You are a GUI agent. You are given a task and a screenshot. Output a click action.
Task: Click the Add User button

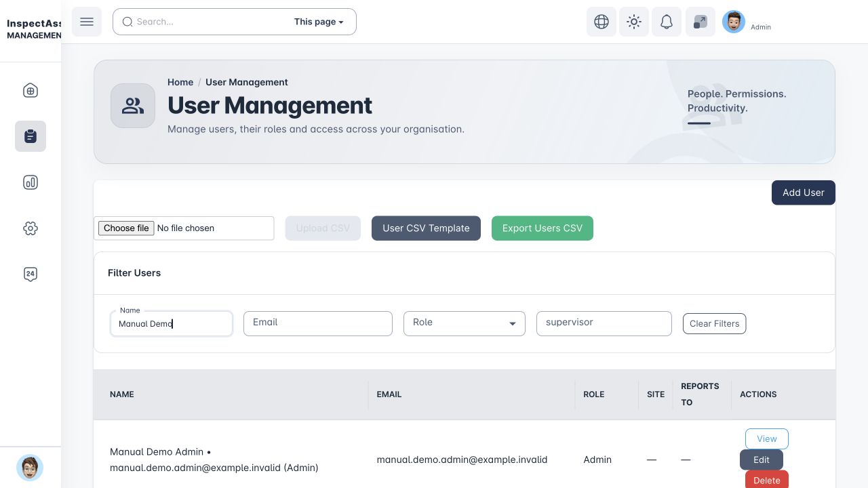(804, 192)
